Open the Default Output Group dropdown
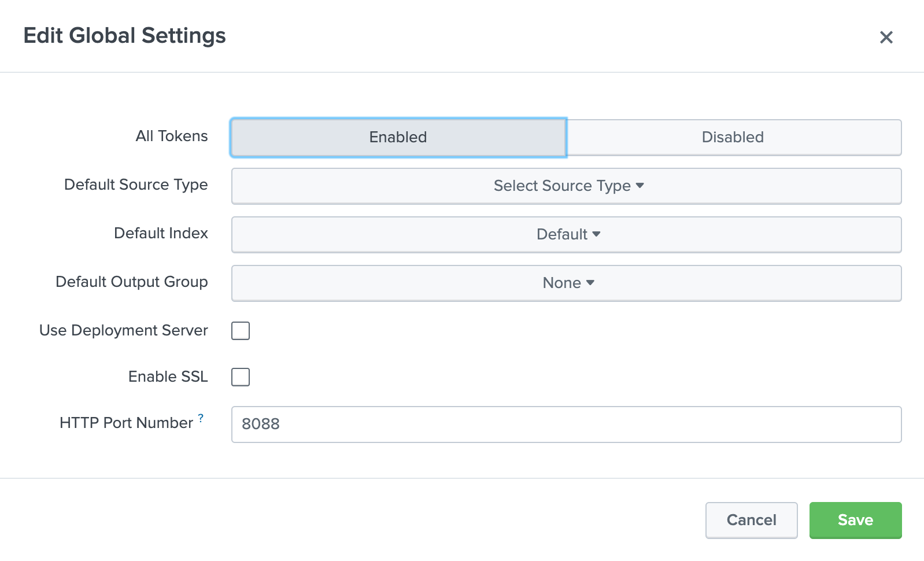The height and width of the screenshot is (561, 924). point(566,283)
